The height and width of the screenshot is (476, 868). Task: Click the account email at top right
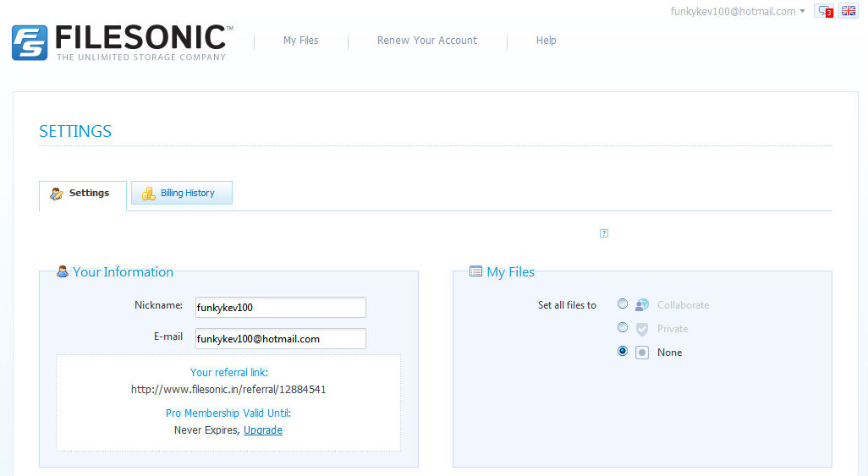click(733, 11)
